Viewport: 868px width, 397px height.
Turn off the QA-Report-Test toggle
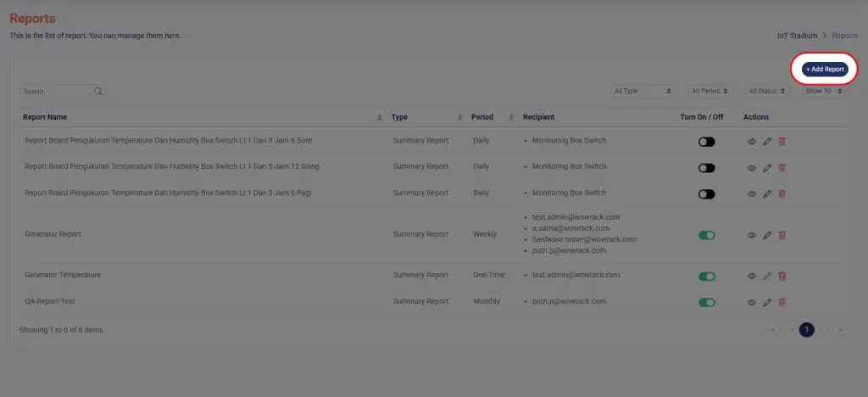706,302
